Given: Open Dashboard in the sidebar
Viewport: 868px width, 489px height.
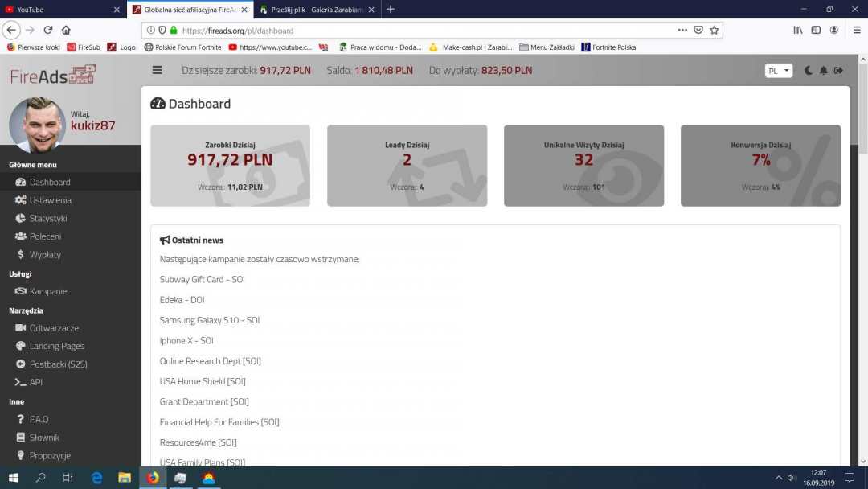Looking at the screenshot, I should [x=49, y=182].
